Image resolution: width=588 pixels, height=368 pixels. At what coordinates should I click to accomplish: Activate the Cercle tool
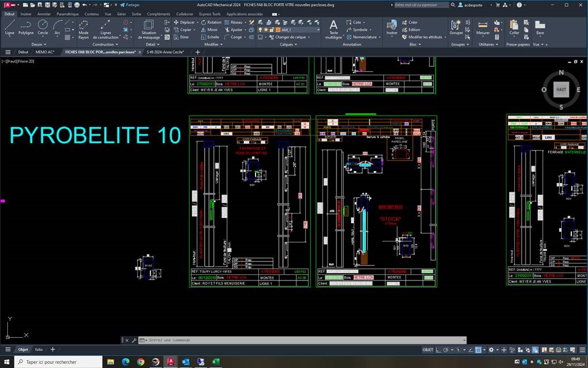pyautogui.click(x=43, y=27)
